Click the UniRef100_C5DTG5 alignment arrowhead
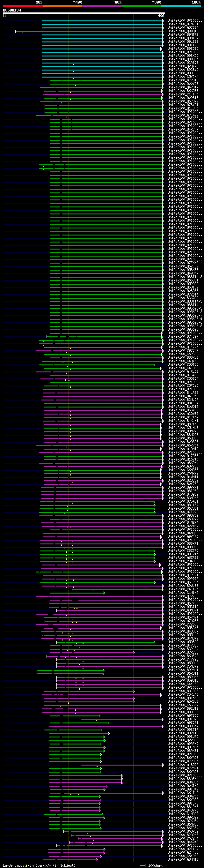The height and width of the screenshot is (868, 204). [x=155, y=364]
